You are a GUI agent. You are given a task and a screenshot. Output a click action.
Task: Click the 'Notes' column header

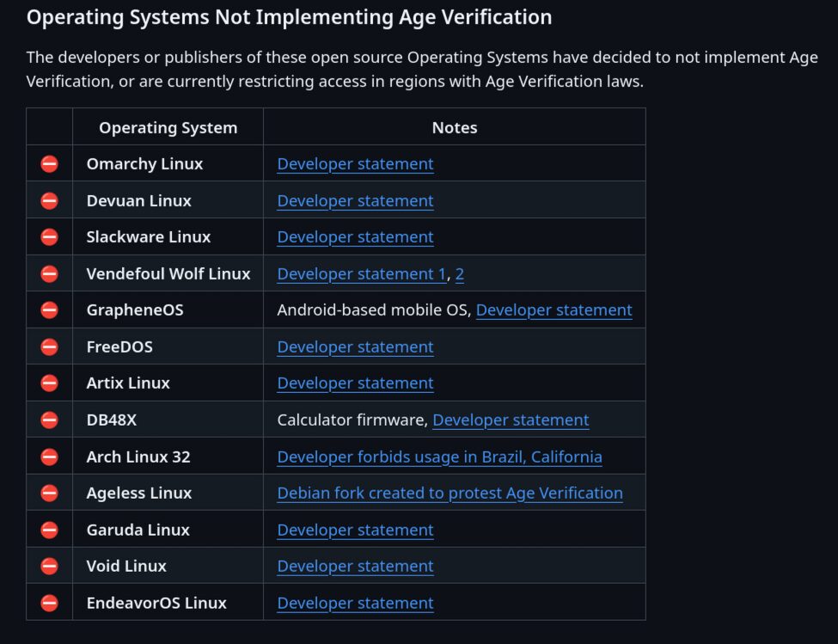pos(454,127)
